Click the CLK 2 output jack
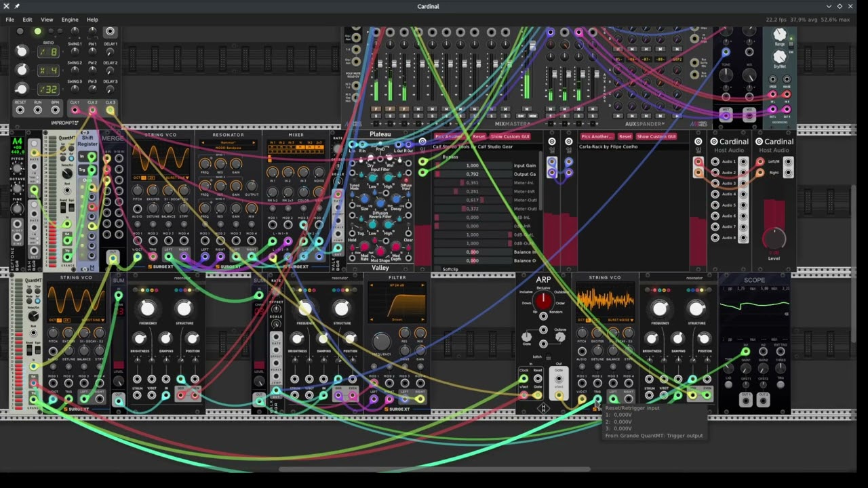This screenshot has width=868, height=488. click(92, 110)
